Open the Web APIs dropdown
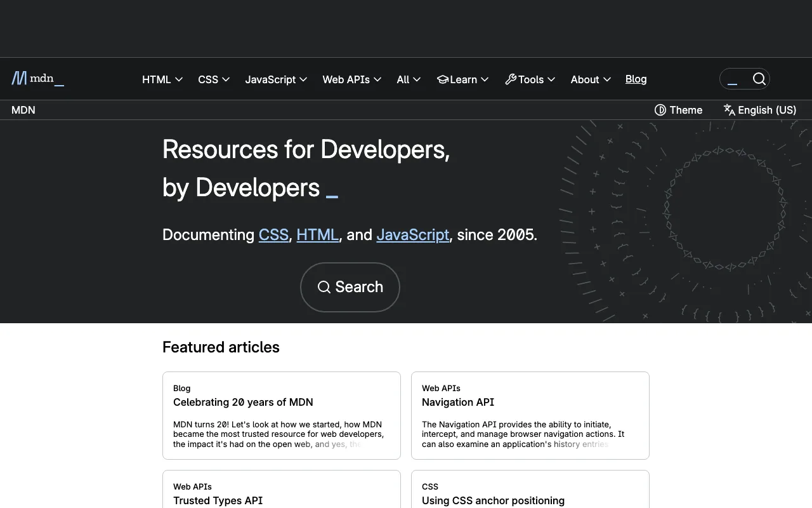This screenshot has height=508, width=812. [x=351, y=79]
